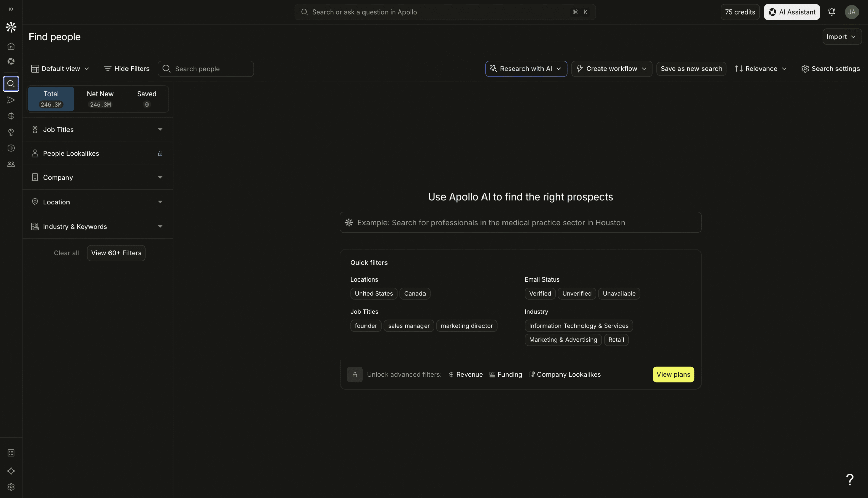Click the Job Titles badge icon
This screenshot has width=868, height=498.
(x=35, y=130)
